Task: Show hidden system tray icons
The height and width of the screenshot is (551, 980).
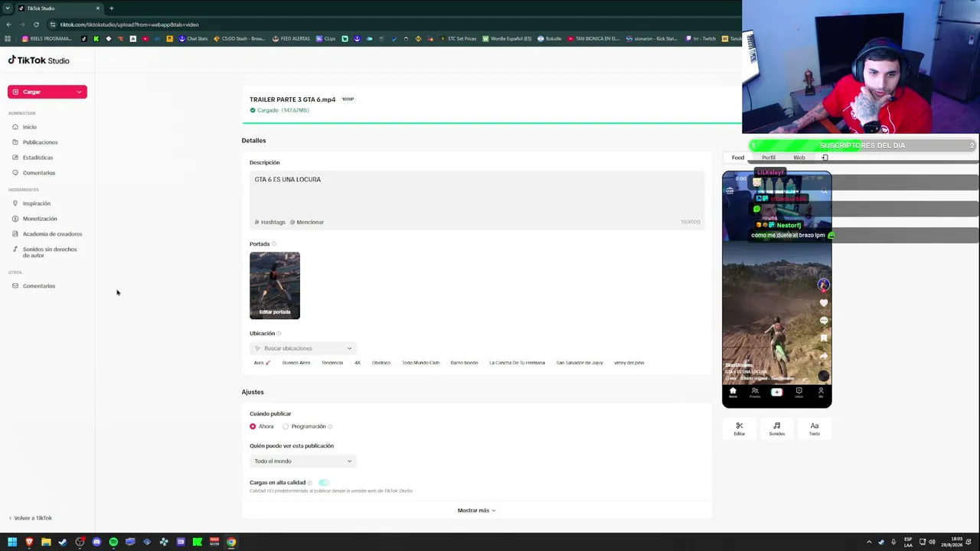Action: [868, 542]
